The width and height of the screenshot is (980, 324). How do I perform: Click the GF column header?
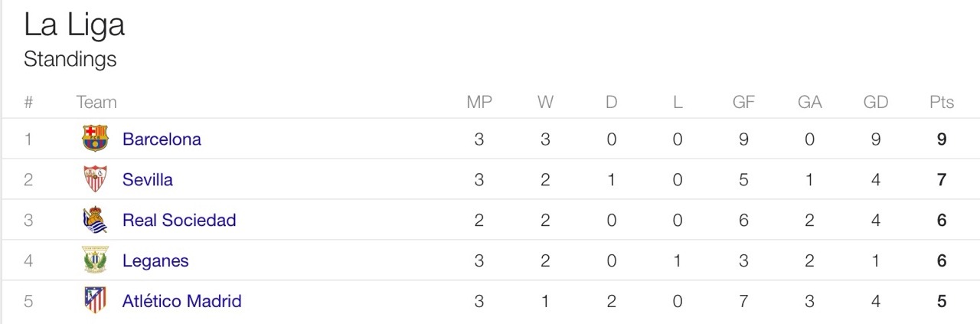[x=743, y=102]
